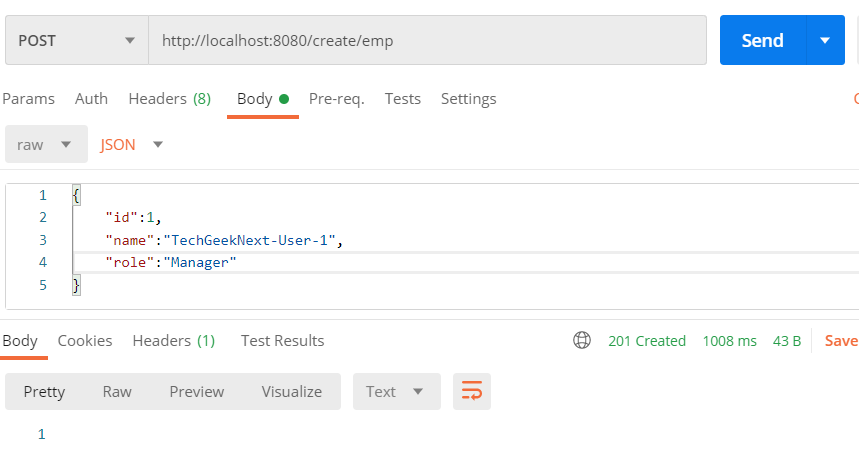This screenshot has height=456, width=859.
Task: Switch to request Headers (8) tab
Action: tap(170, 99)
